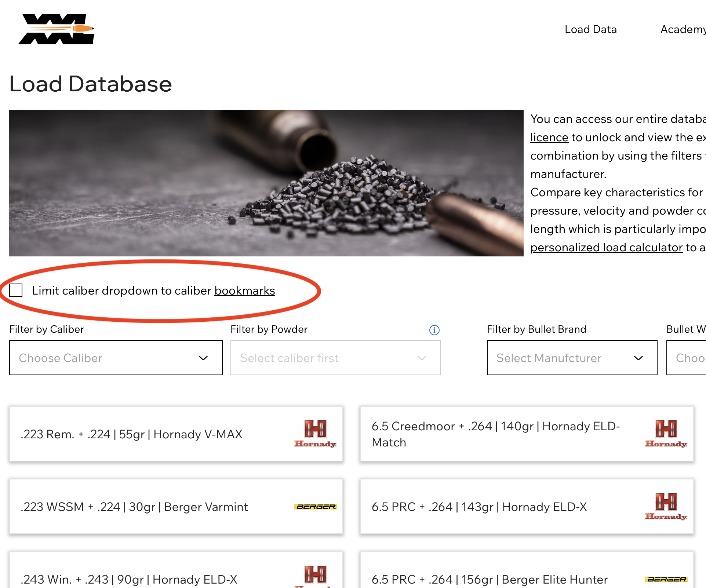Click Berger logo on 6.5 PRC 156gr card
The image size is (706, 588).
tap(666, 579)
